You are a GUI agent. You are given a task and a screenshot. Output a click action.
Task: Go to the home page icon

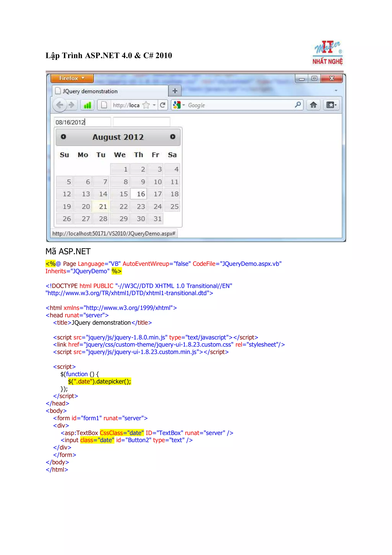pyautogui.click(x=313, y=105)
